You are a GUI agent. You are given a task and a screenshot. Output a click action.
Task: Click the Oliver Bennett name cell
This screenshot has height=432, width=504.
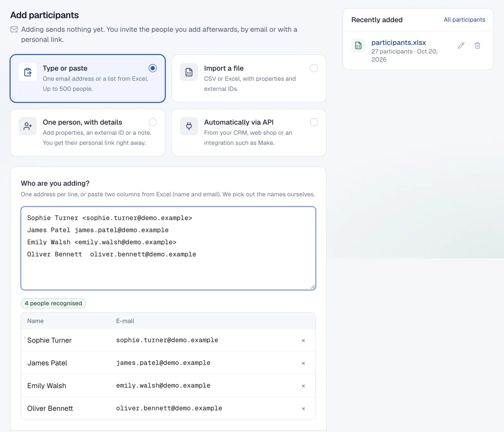50,408
